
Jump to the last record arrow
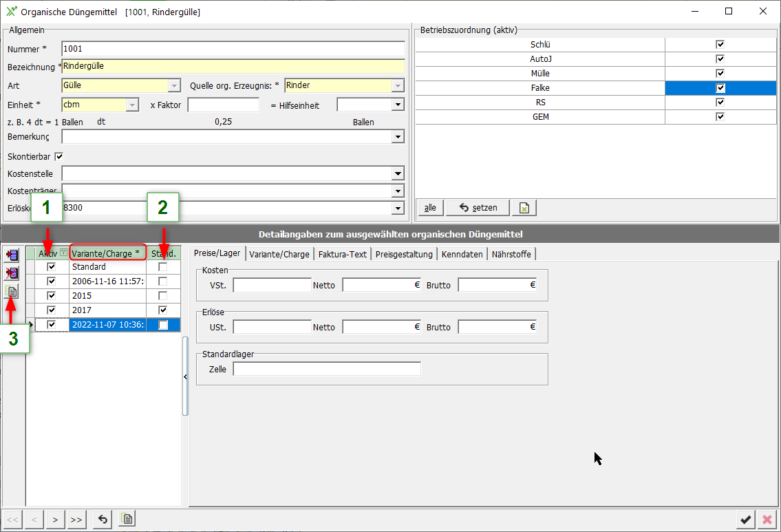(x=76, y=519)
